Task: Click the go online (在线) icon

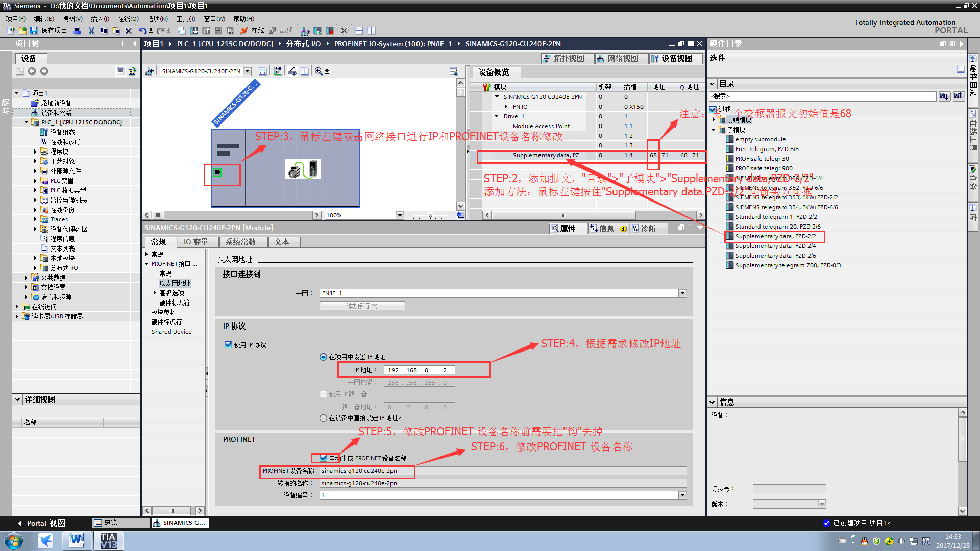Action: 244,31
